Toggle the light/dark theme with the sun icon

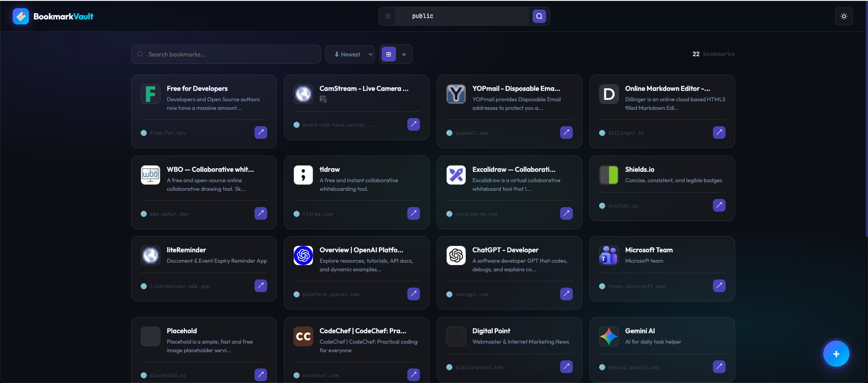(844, 16)
